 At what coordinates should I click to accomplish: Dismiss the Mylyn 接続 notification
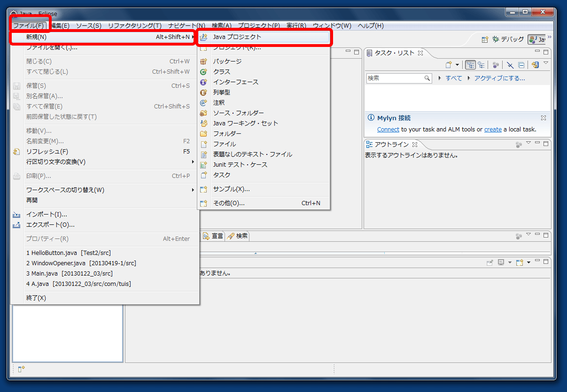tap(544, 118)
